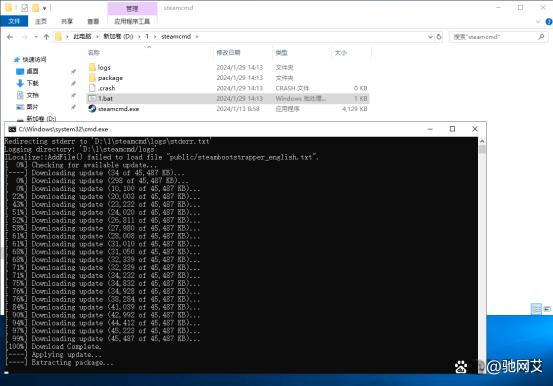Open 桌面 in the navigation pane
553x386 pixels.
point(32,71)
